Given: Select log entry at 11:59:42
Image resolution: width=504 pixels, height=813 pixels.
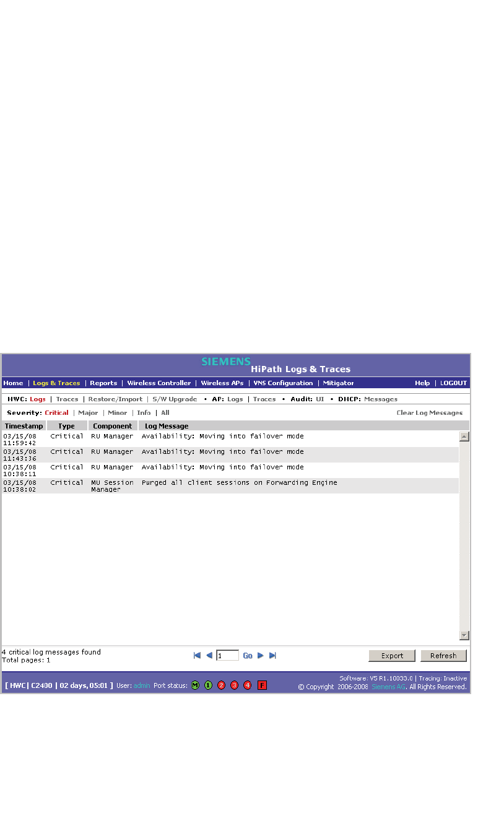Looking at the screenshot, I should [230, 440].
